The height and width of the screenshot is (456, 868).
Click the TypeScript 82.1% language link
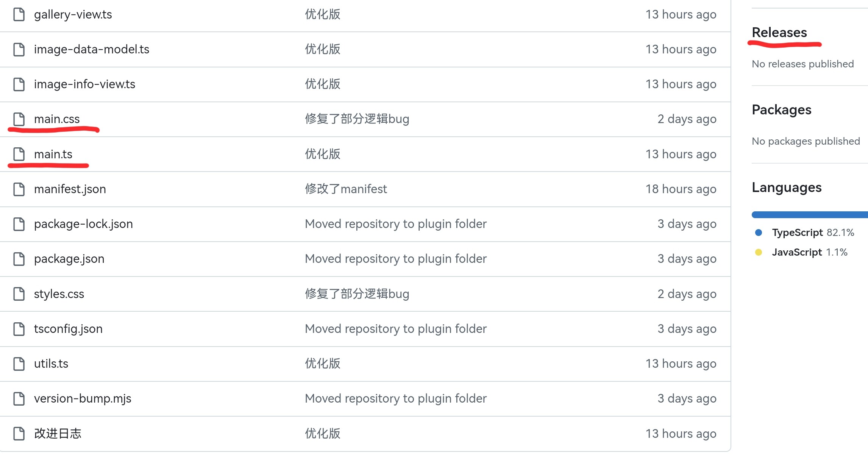click(x=813, y=233)
